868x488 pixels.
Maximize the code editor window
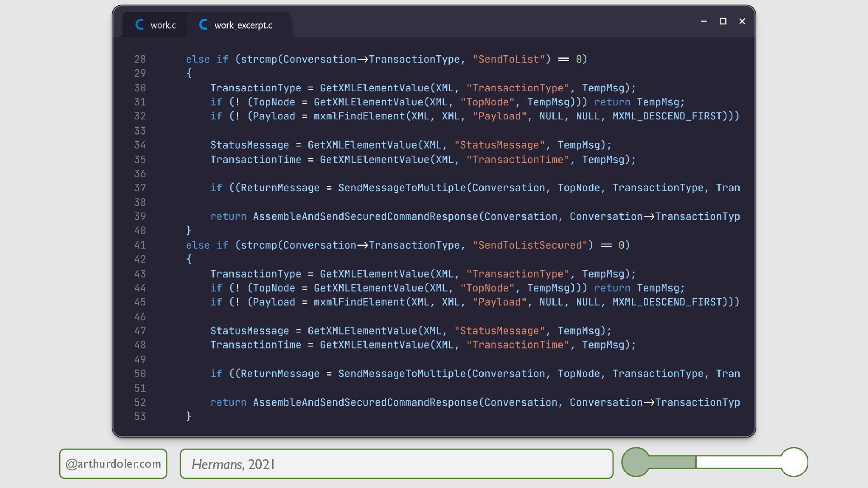point(723,21)
